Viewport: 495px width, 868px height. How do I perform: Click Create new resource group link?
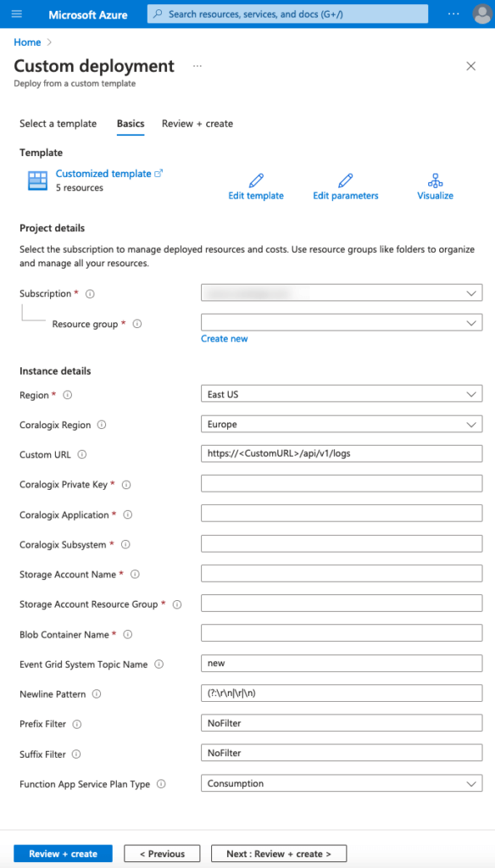225,339
